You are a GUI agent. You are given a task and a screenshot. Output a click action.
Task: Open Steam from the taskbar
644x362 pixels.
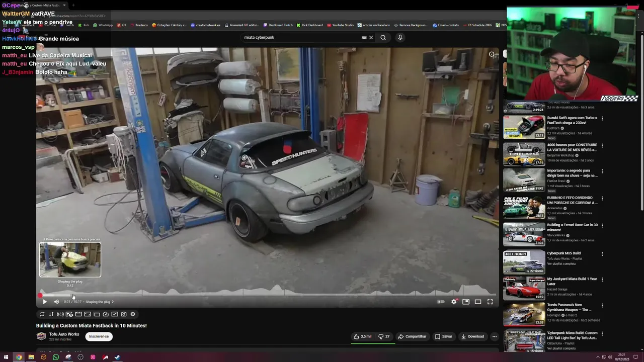(x=117, y=357)
